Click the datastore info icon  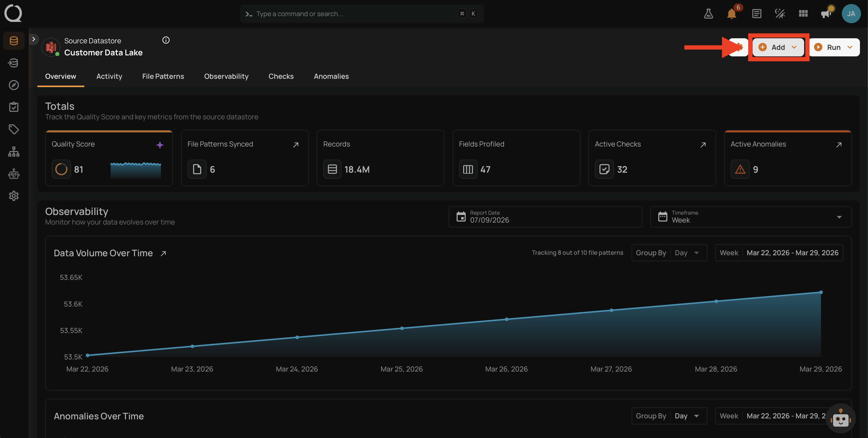coord(166,40)
